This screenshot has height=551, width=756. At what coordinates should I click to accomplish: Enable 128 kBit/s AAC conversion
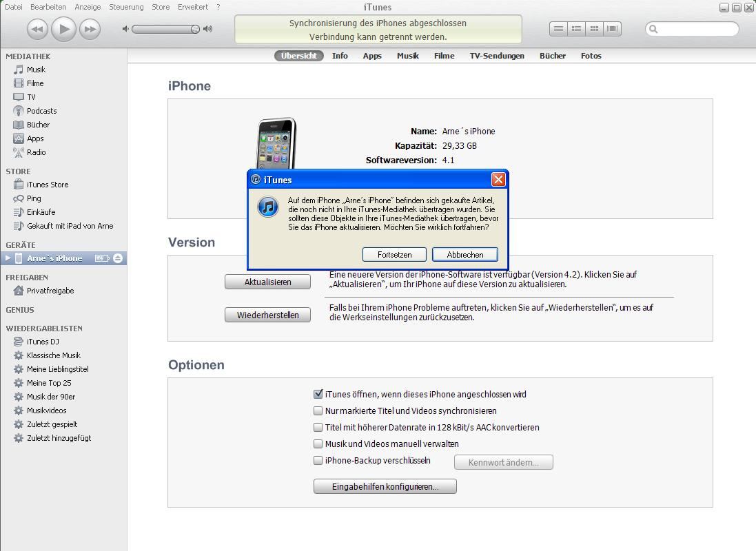tap(318, 428)
